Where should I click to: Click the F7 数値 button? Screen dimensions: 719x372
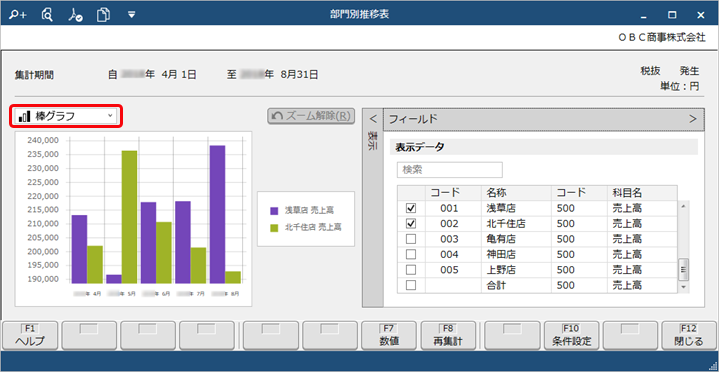(389, 336)
